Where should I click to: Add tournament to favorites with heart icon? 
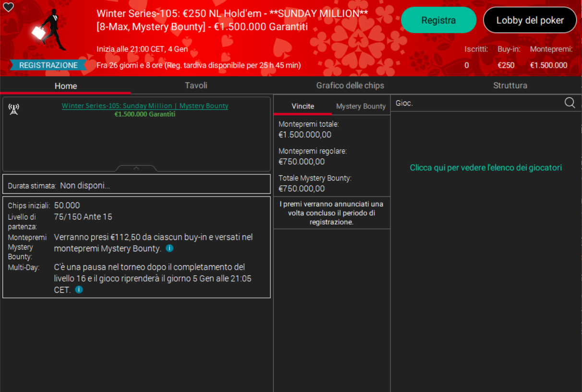coord(8,7)
